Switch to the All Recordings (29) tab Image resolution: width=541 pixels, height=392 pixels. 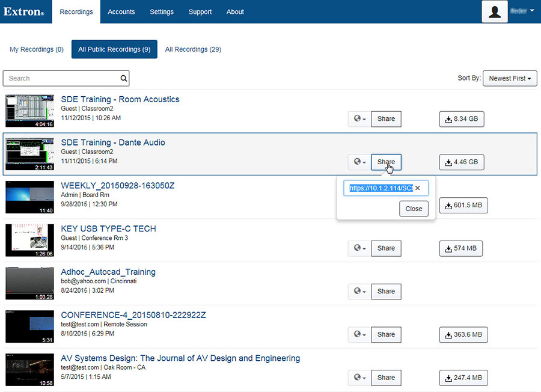(x=193, y=49)
